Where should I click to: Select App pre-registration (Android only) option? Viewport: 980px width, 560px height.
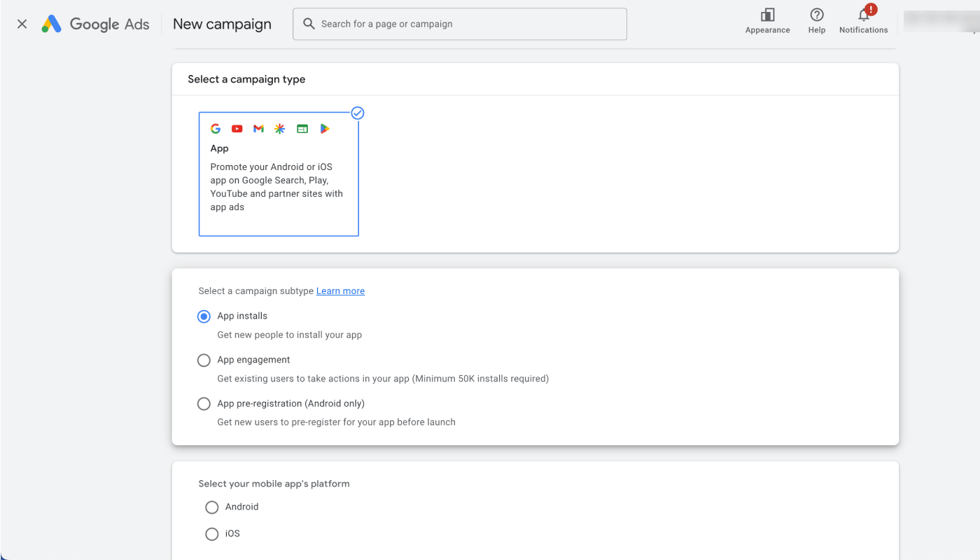click(x=204, y=403)
